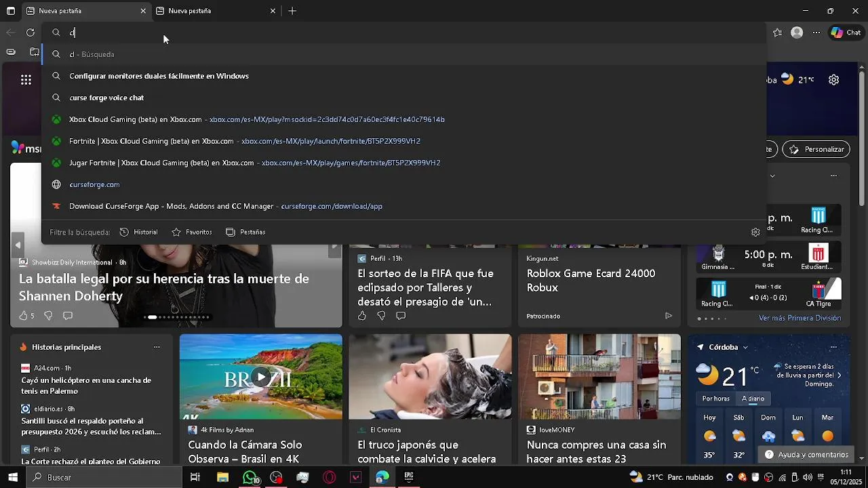Click the browser refresh button
Screen dimensions: 868x488
(x=31, y=33)
